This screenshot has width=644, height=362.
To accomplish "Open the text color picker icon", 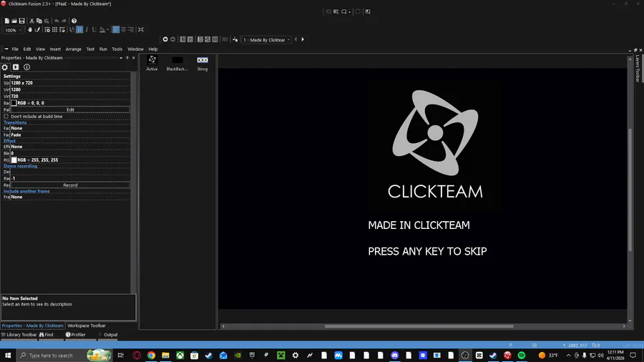I will pyautogui.click(x=102, y=29).
